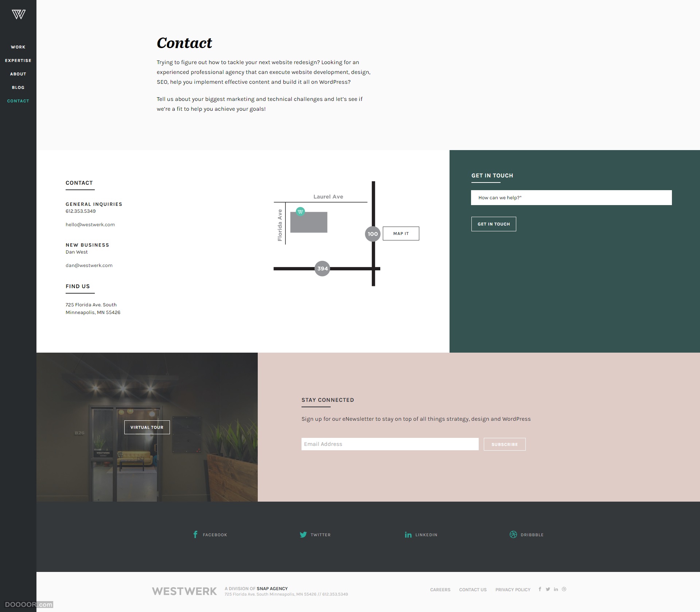This screenshot has width=700, height=612.
Task: Click the How can we help input
Action: click(x=571, y=197)
